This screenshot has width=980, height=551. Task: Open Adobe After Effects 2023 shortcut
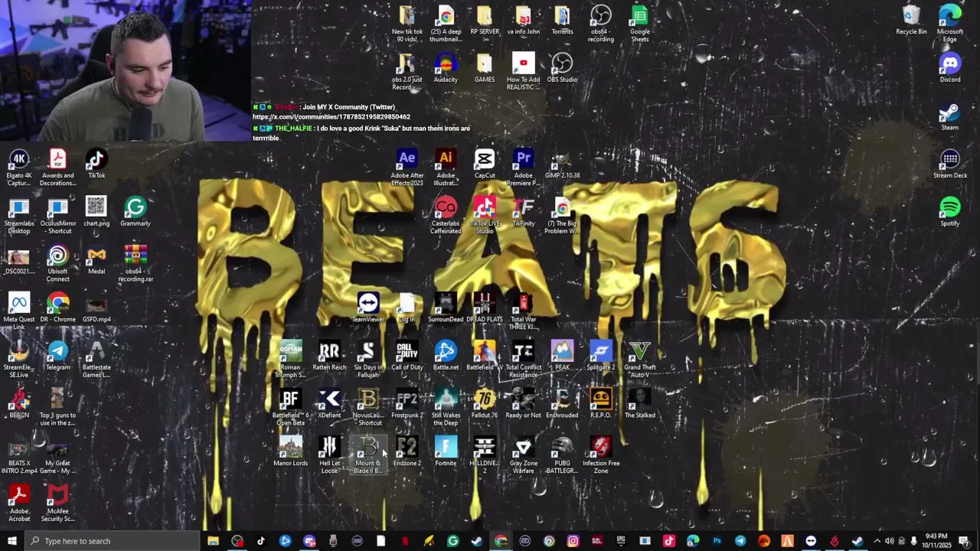coord(407,167)
